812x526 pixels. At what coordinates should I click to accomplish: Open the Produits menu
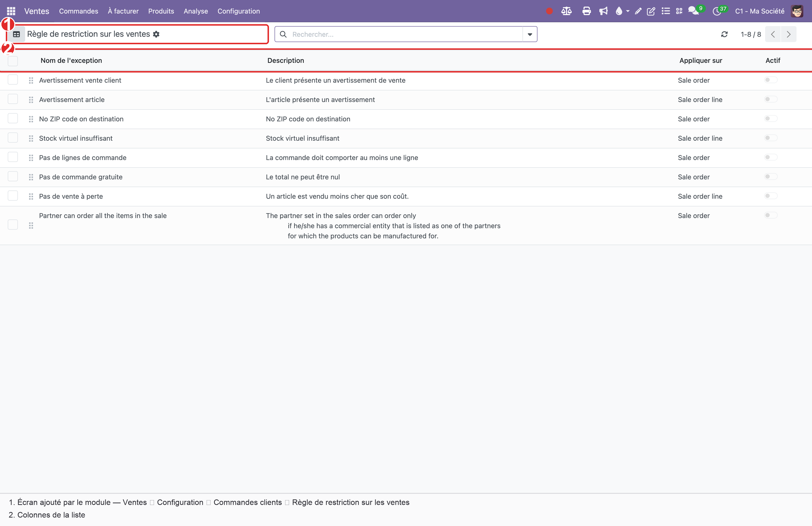pos(161,11)
